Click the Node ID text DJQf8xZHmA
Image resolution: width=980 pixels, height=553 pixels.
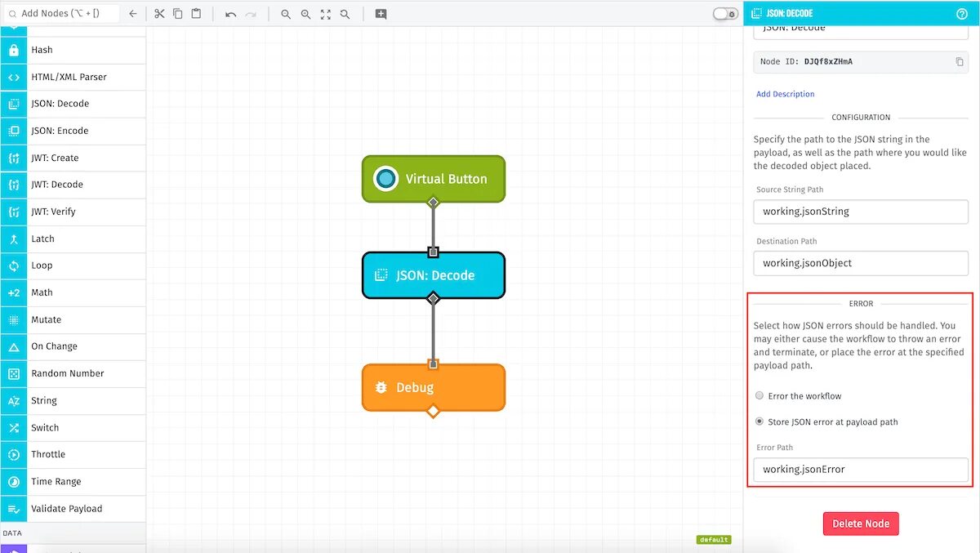828,61
